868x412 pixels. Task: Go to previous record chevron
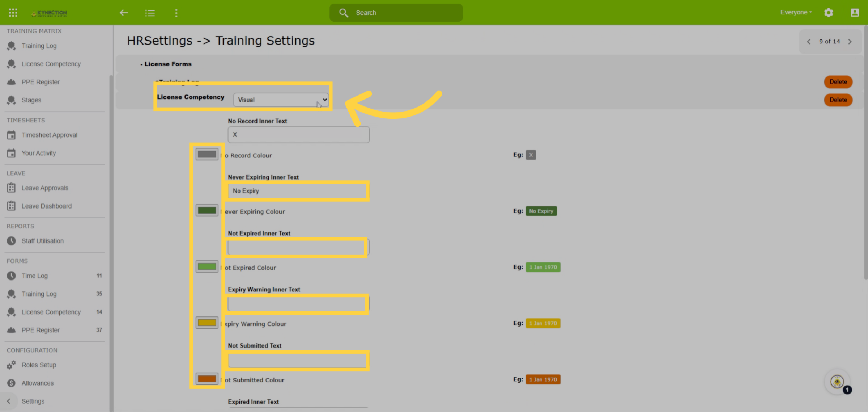coord(809,42)
